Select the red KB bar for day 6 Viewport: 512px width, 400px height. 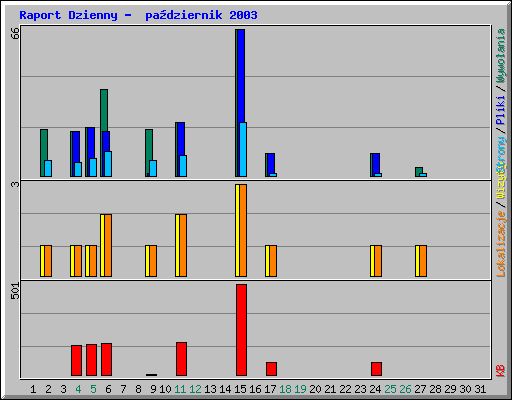point(106,360)
